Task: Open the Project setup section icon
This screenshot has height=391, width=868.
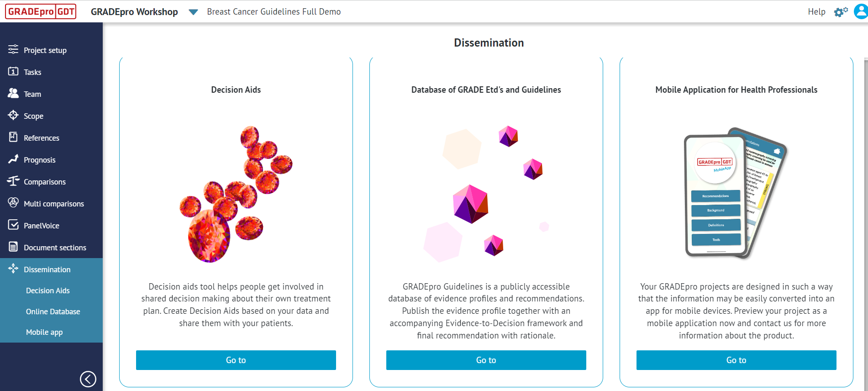Action: 13,50
